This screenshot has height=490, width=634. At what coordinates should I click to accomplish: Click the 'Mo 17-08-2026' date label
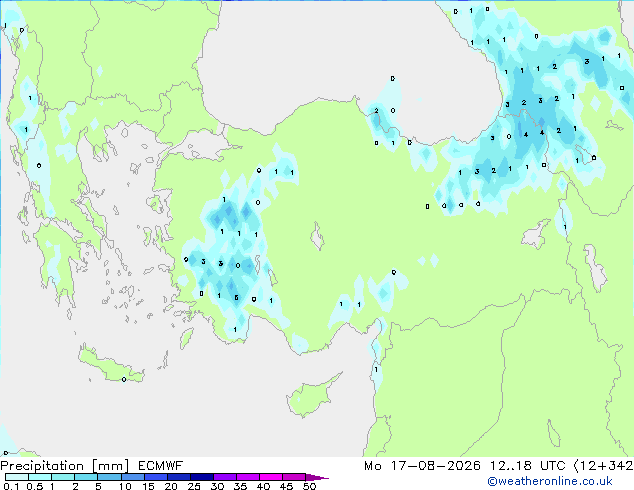422,466
